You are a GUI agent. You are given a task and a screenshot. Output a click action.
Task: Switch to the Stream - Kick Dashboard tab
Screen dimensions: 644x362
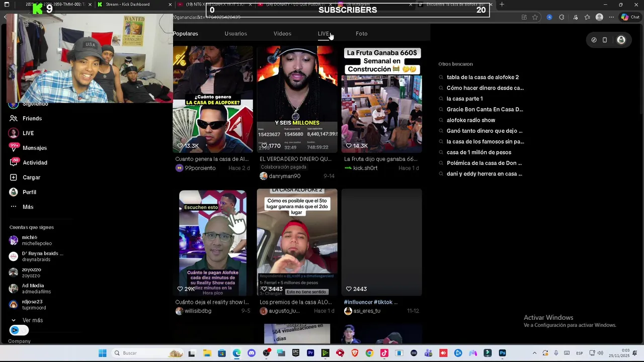133,5
